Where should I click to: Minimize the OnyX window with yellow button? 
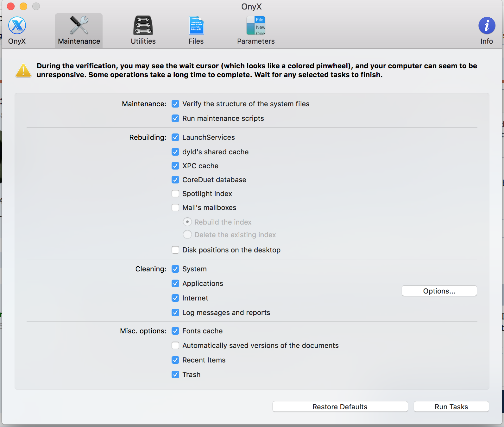[23, 6]
